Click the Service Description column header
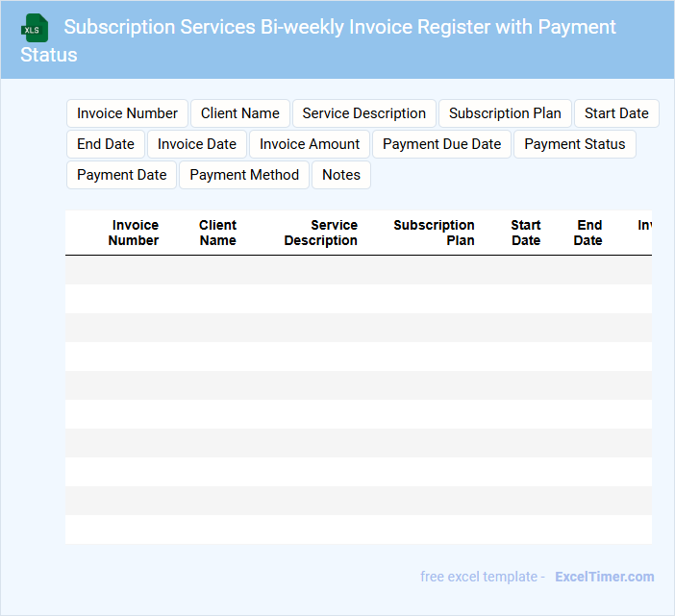Screen dimensions: 675x616 coord(321,233)
